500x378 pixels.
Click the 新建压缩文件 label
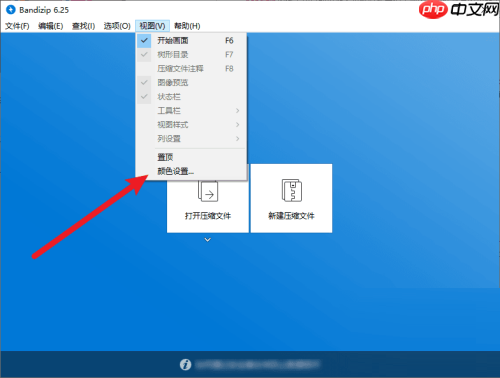coord(291,216)
